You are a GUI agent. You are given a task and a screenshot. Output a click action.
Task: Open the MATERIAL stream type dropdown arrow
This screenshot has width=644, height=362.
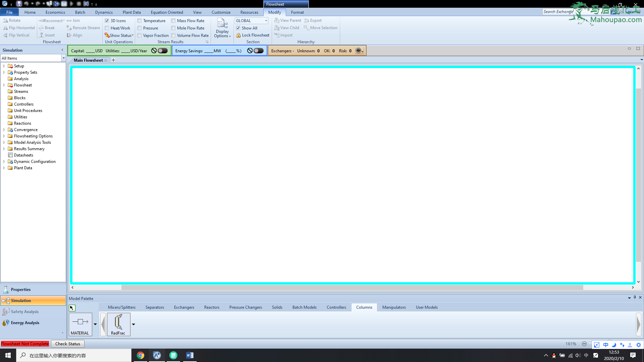[x=95, y=324]
